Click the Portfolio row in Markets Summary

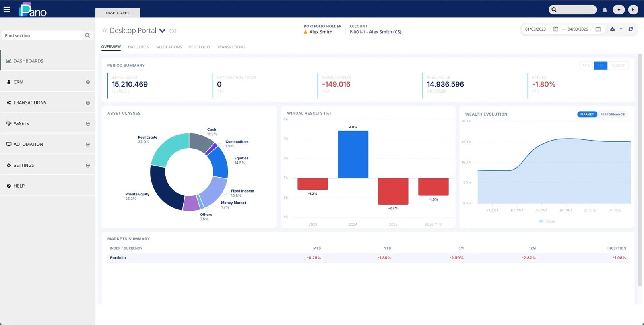[x=368, y=258]
